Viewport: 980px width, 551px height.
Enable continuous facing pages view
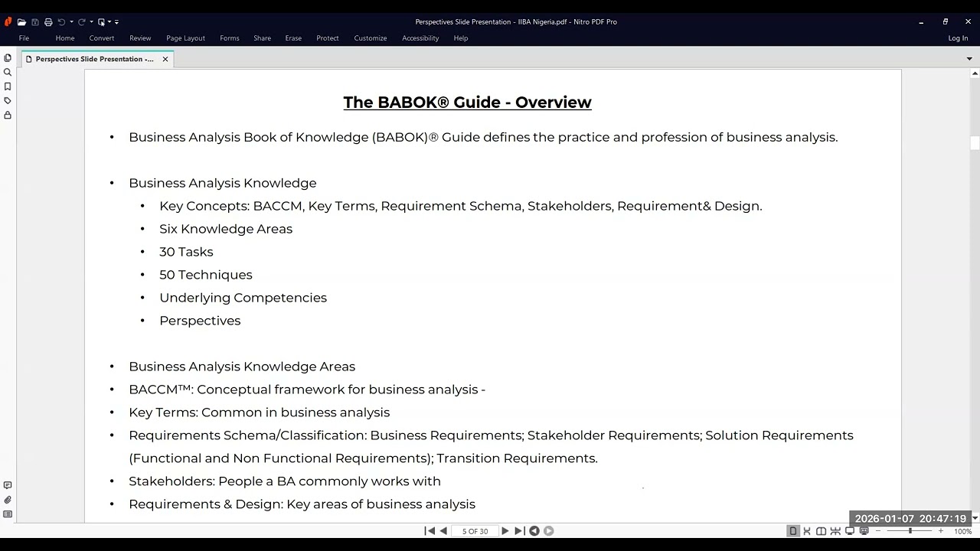(835, 531)
